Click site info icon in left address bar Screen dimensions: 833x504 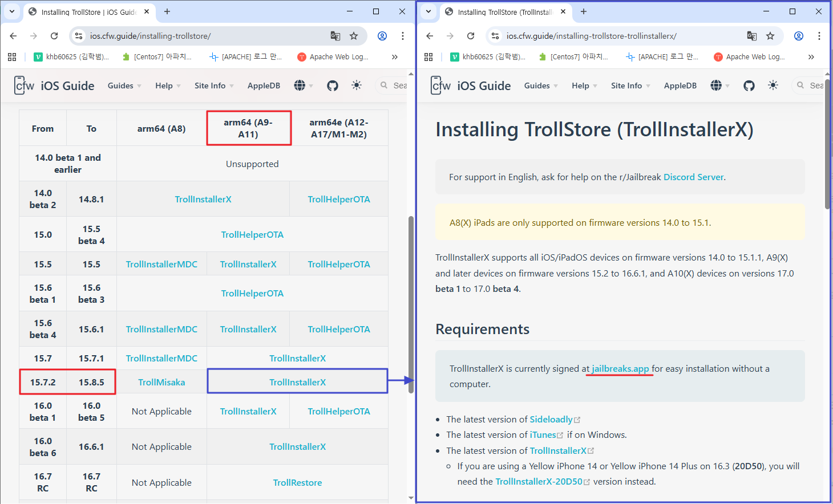pos(79,36)
